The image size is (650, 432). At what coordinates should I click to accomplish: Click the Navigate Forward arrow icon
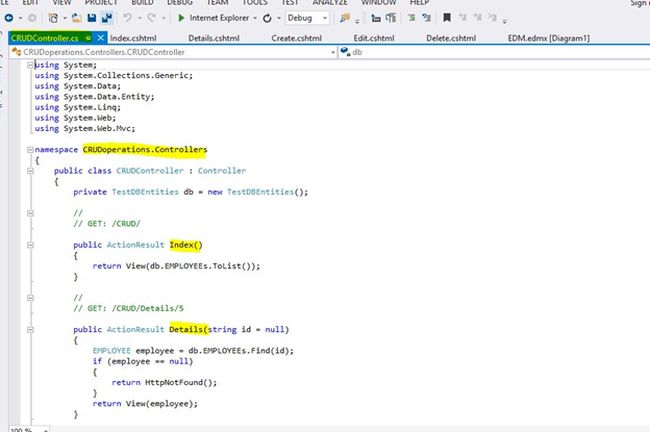pos(32,18)
